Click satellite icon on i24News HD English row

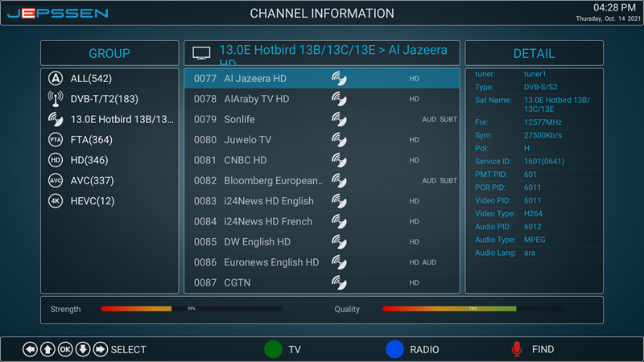pyautogui.click(x=339, y=200)
